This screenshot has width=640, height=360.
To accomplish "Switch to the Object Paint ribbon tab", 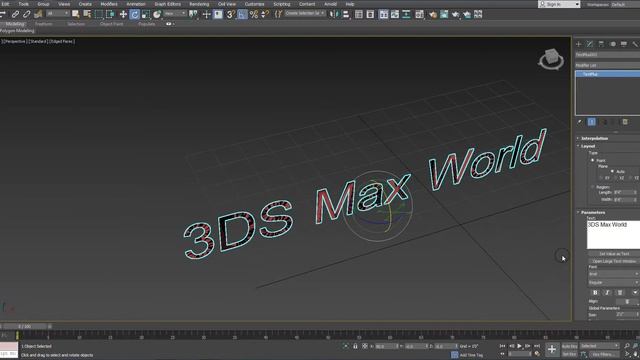I will [111, 24].
